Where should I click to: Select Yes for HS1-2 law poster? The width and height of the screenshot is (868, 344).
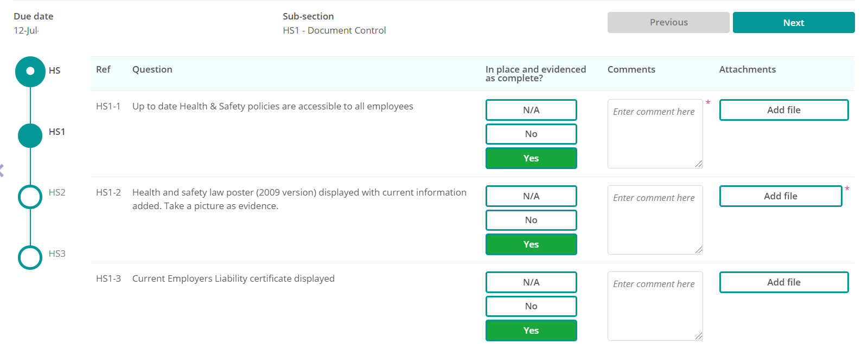(x=531, y=244)
